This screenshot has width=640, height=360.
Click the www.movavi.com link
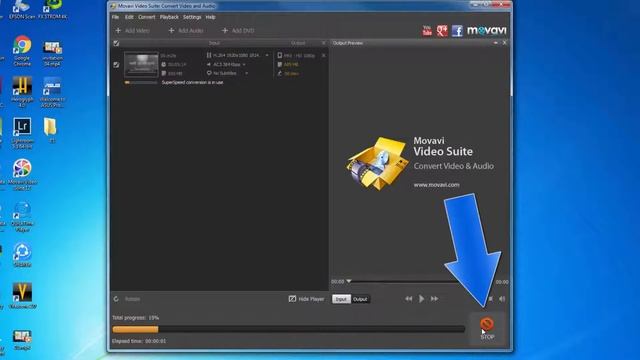(x=436, y=185)
